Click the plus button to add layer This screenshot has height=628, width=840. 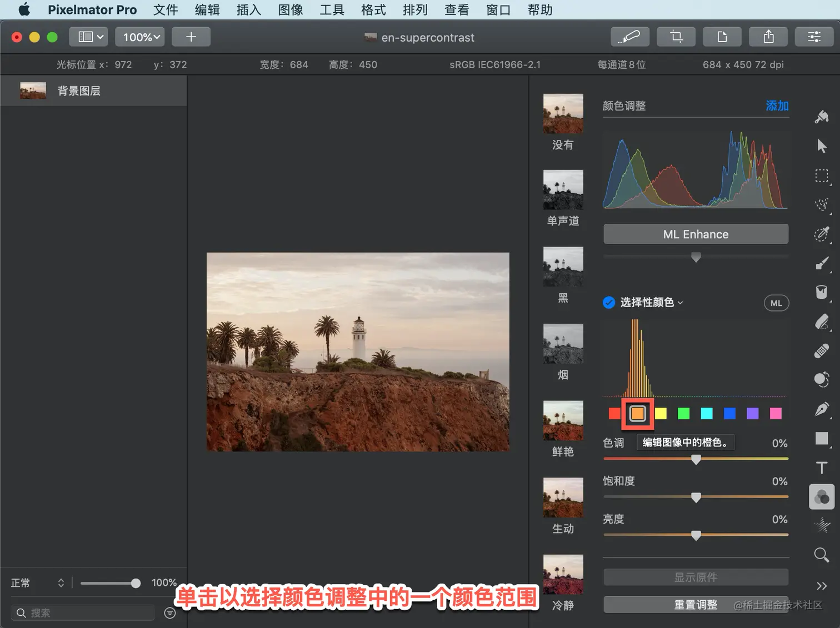tap(191, 37)
